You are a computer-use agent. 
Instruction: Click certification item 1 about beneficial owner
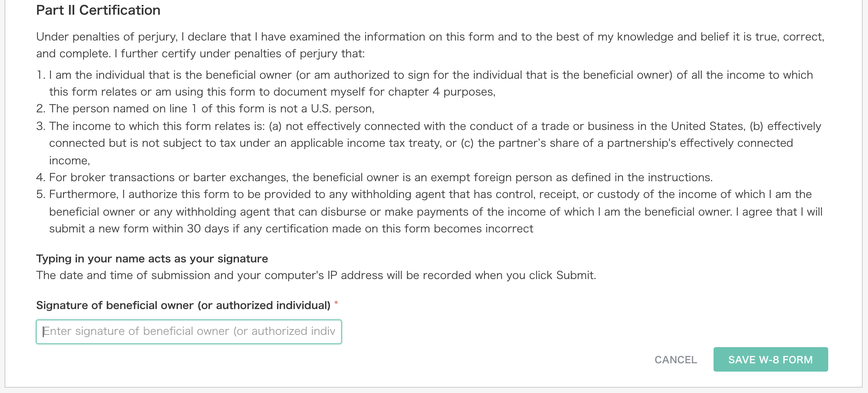[425, 83]
